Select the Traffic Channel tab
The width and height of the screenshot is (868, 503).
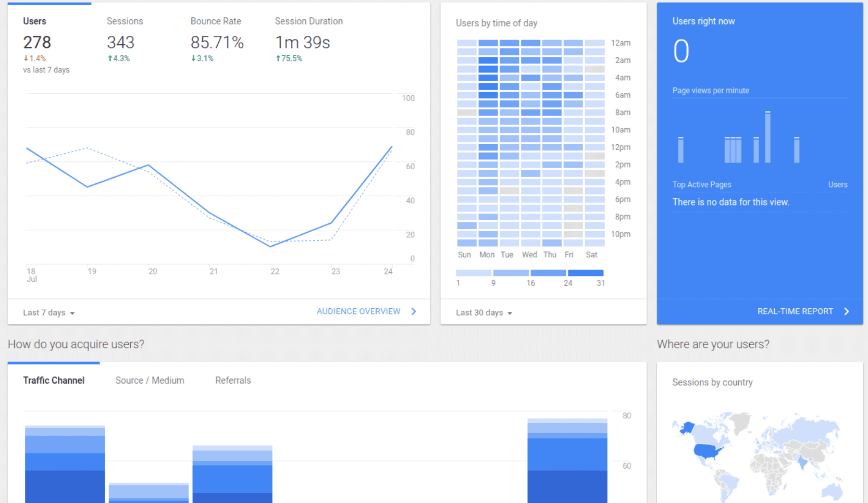[x=54, y=381]
